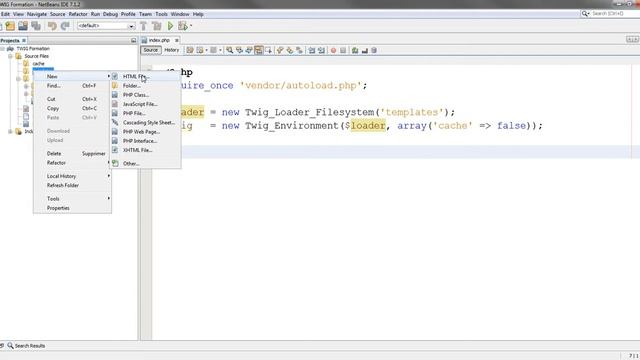Click the Clean and Build icon
The height and width of the screenshot is (360, 640).
pyautogui.click(x=157, y=26)
